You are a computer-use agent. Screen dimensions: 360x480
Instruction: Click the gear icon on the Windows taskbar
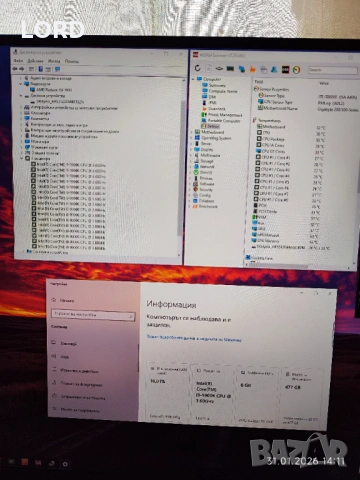(65, 464)
